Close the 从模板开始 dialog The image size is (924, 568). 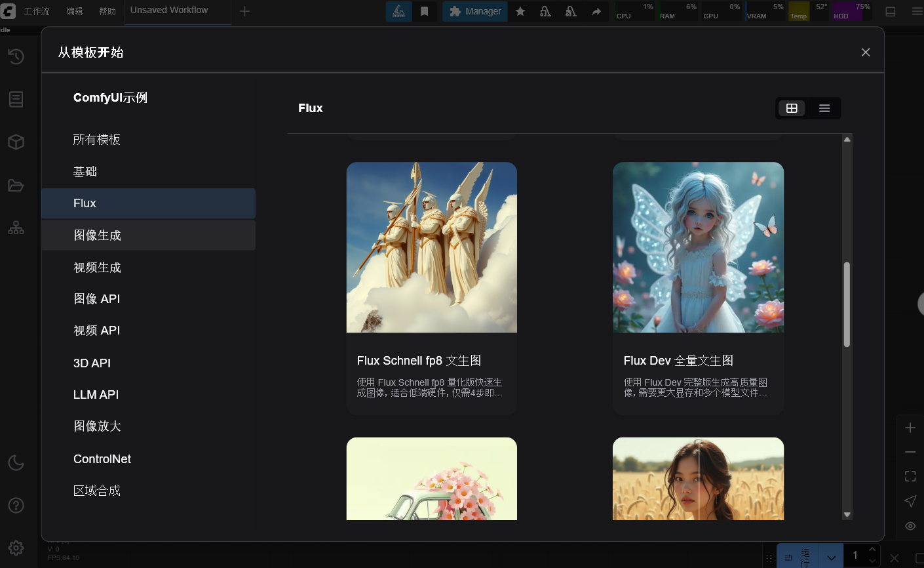tap(866, 52)
